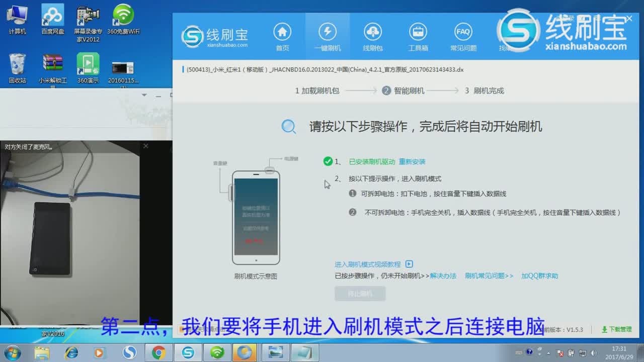Launch Internet Explorer from the taskbar

tap(71, 352)
